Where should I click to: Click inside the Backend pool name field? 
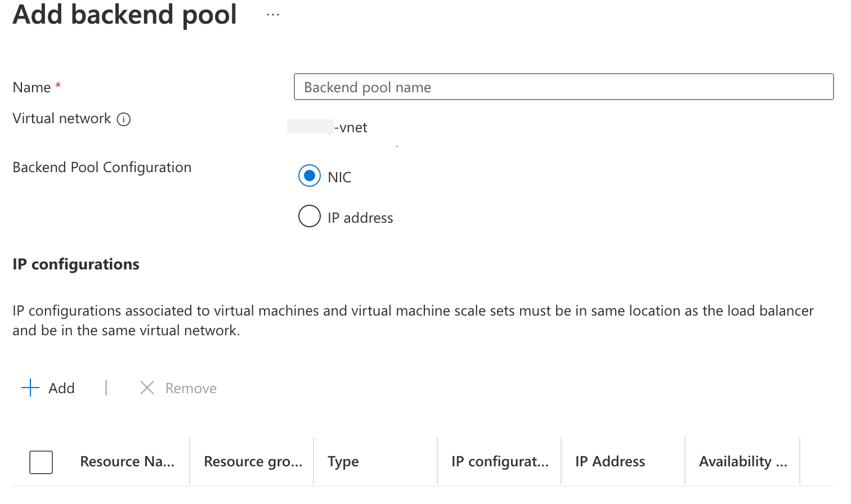tap(563, 87)
